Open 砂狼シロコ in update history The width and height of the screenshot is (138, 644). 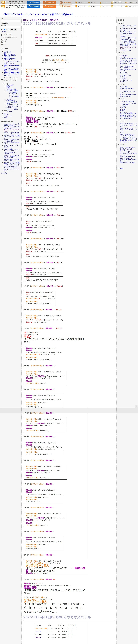pos(123,111)
